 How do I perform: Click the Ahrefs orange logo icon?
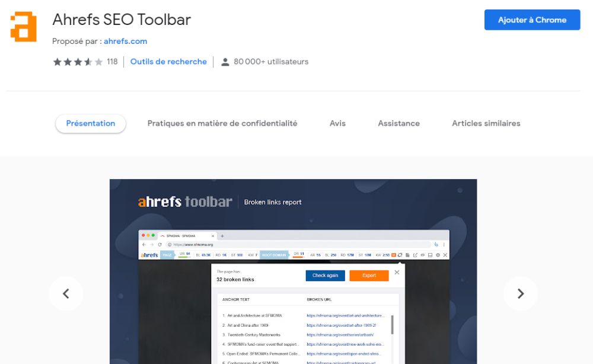pyautogui.click(x=24, y=27)
